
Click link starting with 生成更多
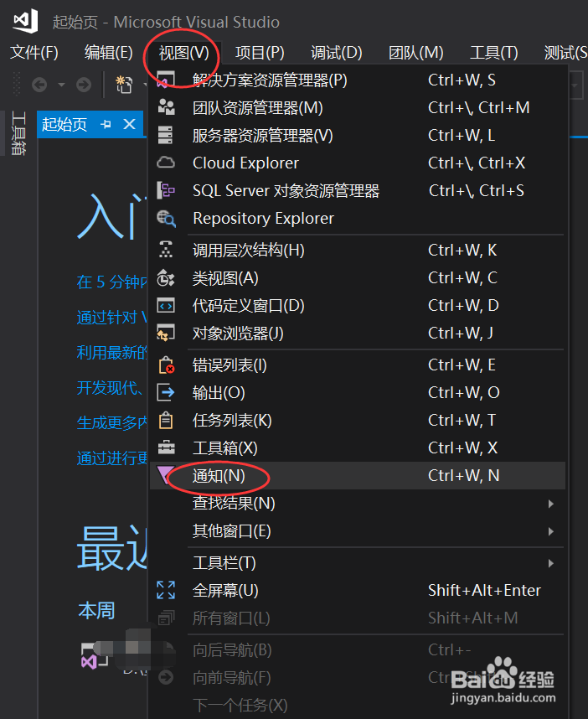pos(112,422)
